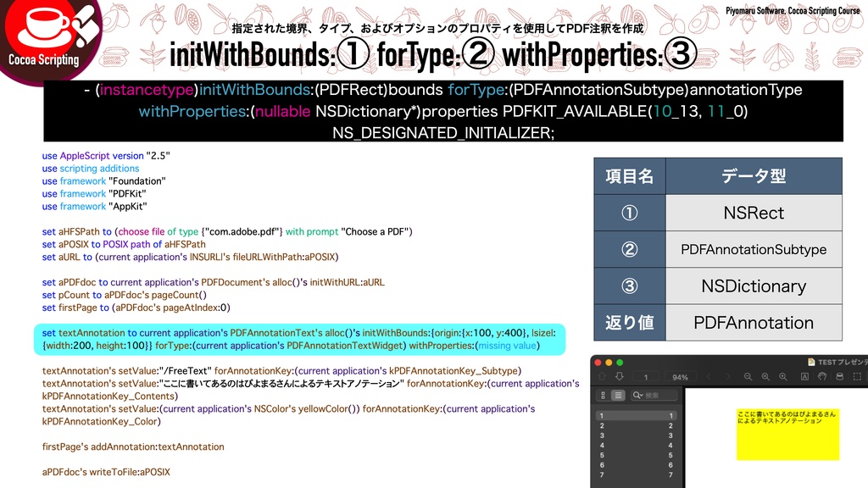
Task: Select the hand tool in the PDF viewer
Action: click(x=822, y=377)
